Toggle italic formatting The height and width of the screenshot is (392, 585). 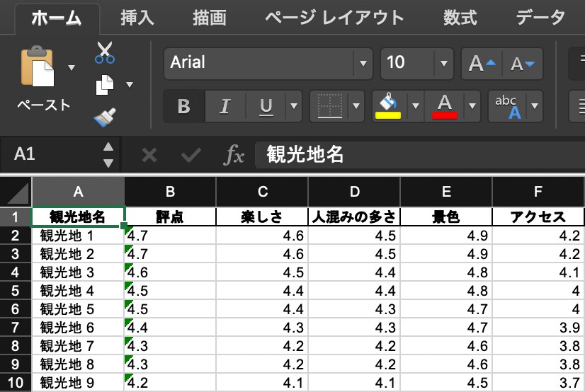click(x=225, y=106)
